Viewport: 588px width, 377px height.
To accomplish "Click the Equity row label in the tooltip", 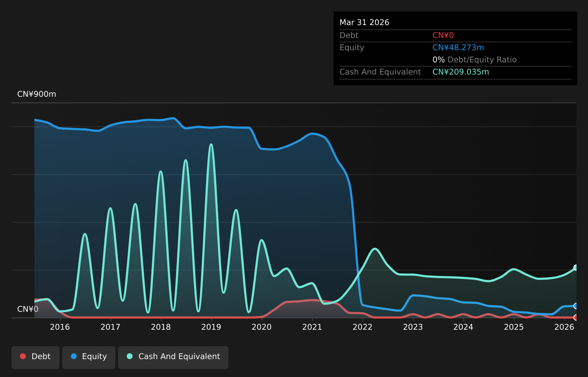I will coord(352,48).
